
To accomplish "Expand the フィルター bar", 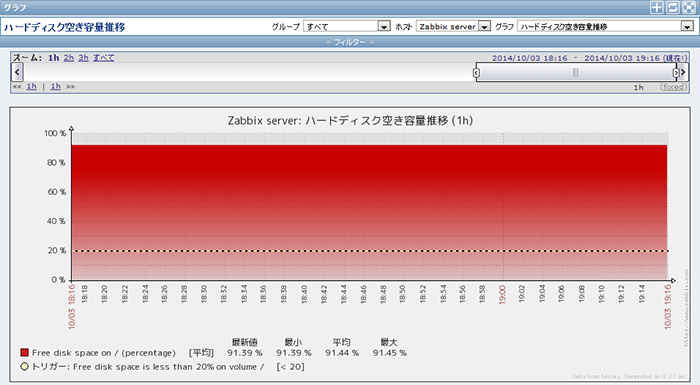I will (350, 42).
